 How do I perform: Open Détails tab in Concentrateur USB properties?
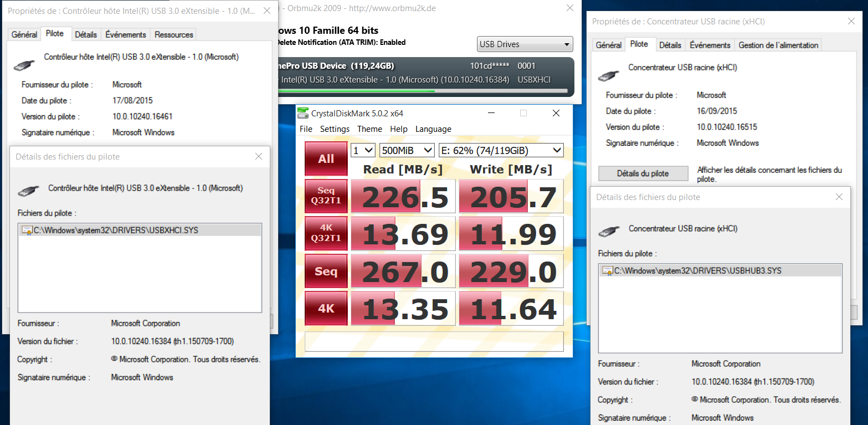(670, 45)
